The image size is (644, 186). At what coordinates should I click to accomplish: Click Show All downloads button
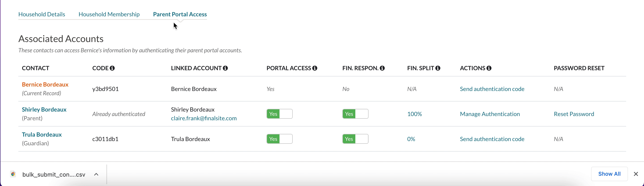tap(609, 174)
